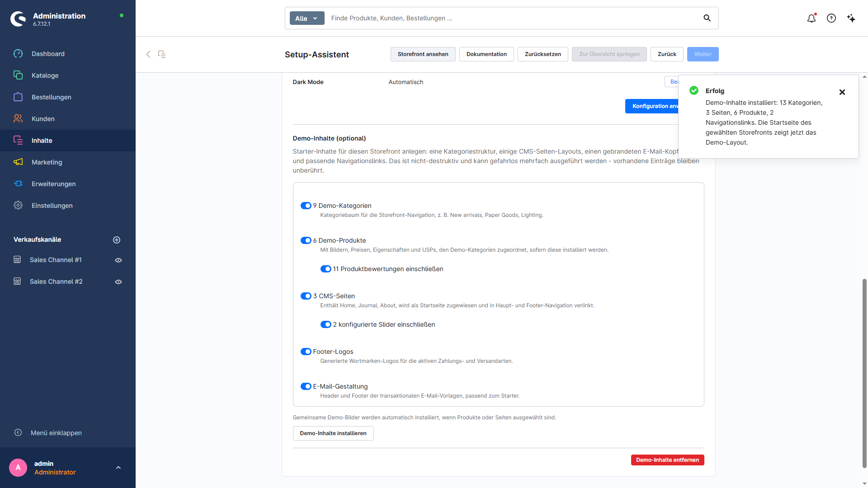Screen dimensions: 868x488
Task: Toggle the E-Mail-Gestaltung switch
Action: pyautogui.click(x=306, y=386)
